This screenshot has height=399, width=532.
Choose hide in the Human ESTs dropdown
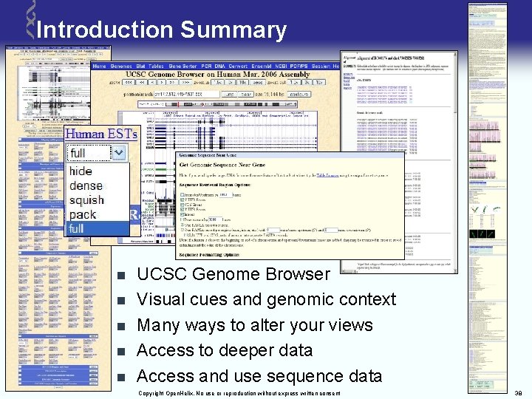(81, 171)
